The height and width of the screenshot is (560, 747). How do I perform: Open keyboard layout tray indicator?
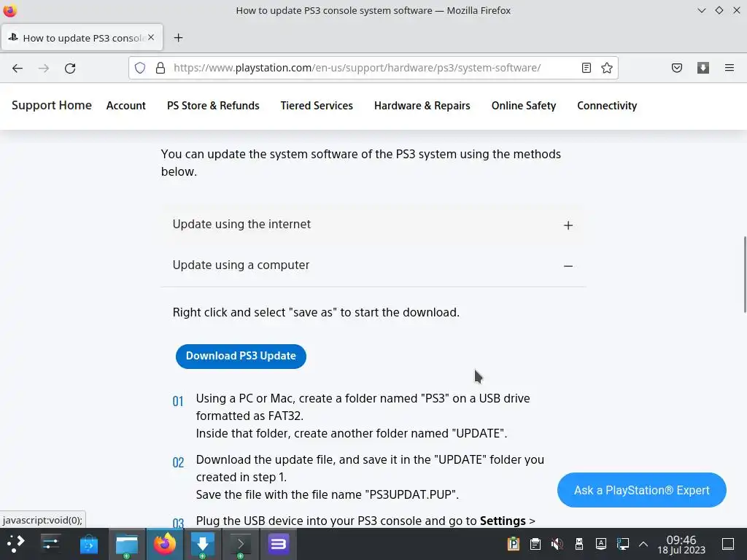pos(601,544)
